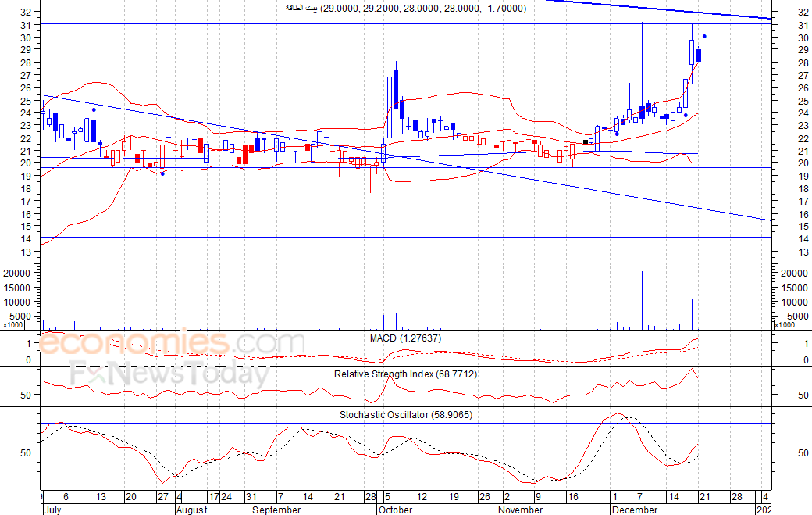Click the 27 date label in July

coord(162,497)
